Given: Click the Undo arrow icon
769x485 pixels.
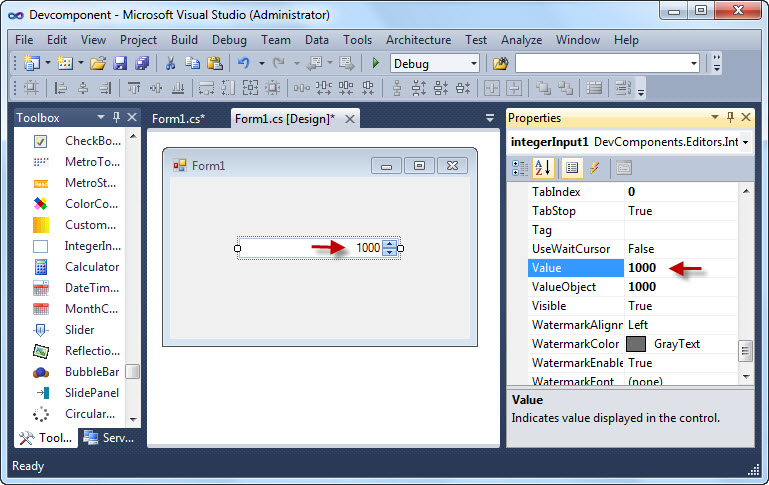Looking at the screenshot, I should tap(243, 63).
